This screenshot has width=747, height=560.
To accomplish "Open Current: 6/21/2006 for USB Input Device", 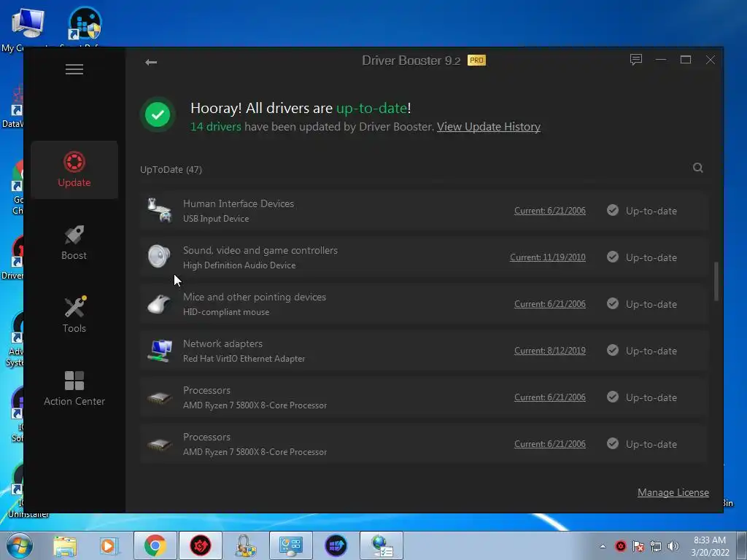I will point(550,211).
